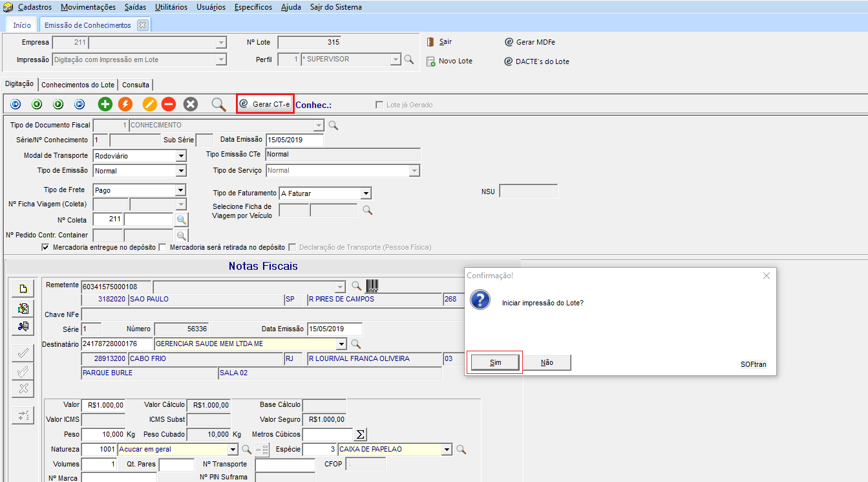The image size is (868, 482).
Task: Click lookup beside Nº Pedido Contr. Container
Action: (x=182, y=236)
